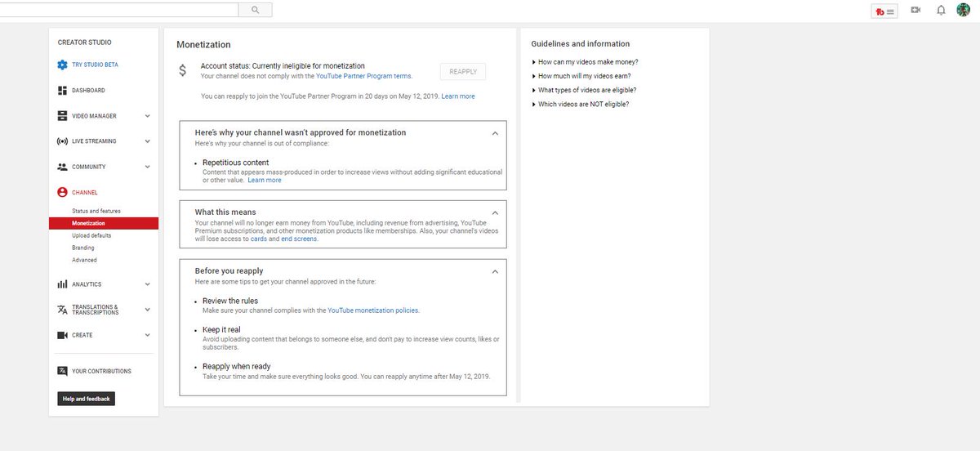This screenshot has width=980, height=451.
Task: Open the YouTube monetization policies link
Action: click(373, 310)
